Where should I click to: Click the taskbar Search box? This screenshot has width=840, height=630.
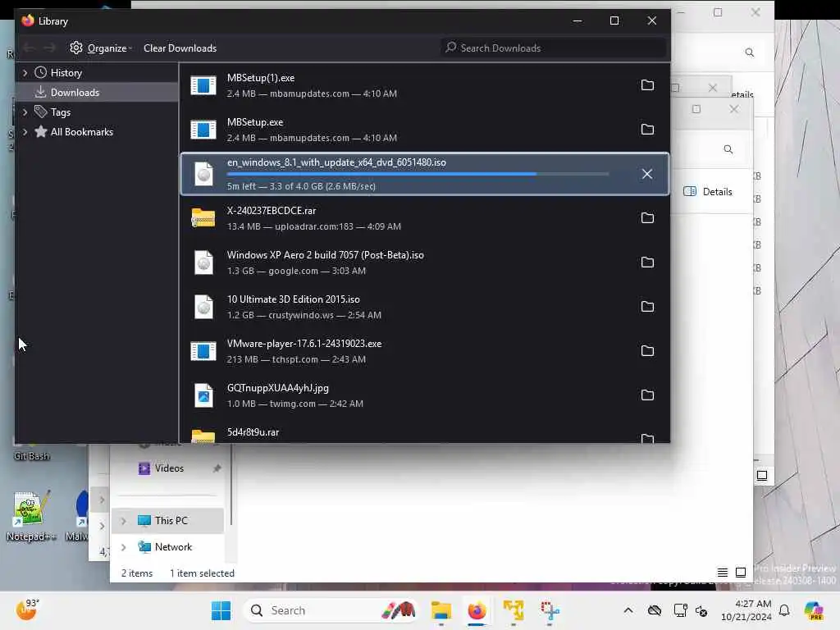331,610
